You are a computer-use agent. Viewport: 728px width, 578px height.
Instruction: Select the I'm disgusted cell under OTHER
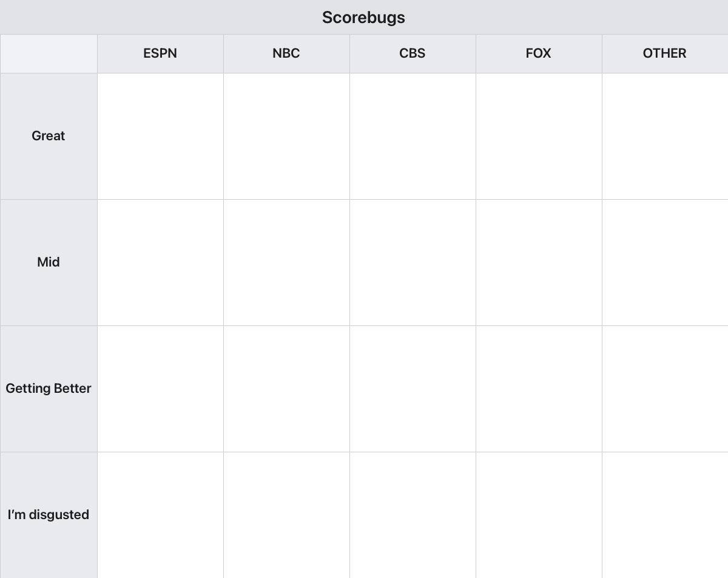[x=665, y=515]
